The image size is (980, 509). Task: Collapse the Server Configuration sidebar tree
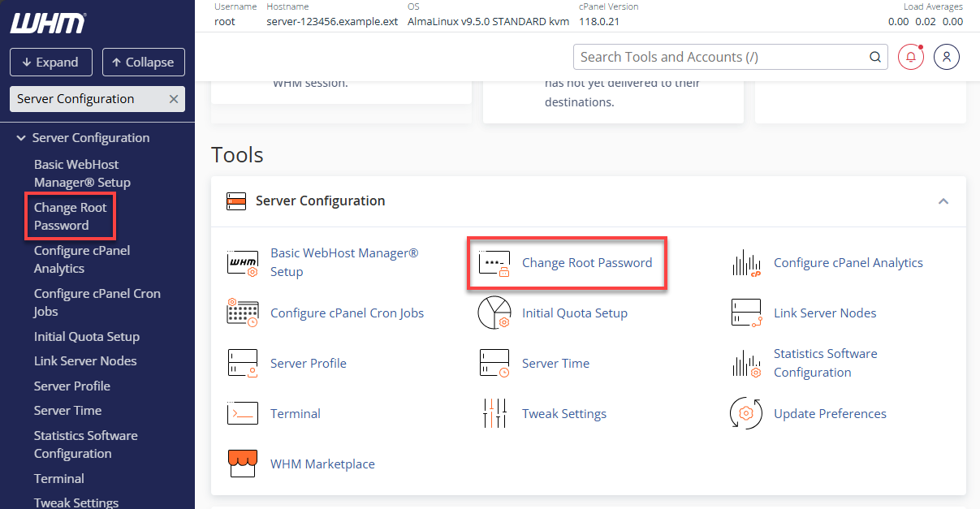pyautogui.click(x=20, y=137)
